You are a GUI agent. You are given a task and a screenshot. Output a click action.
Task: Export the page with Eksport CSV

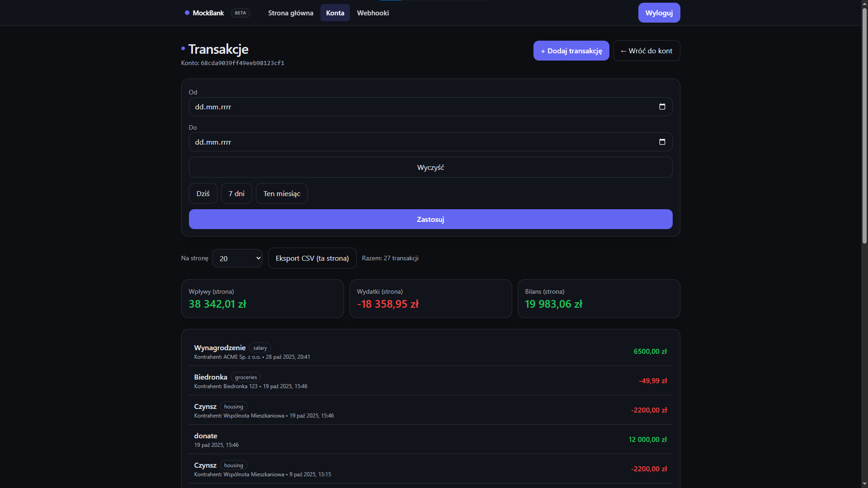(x=312, y=258)
